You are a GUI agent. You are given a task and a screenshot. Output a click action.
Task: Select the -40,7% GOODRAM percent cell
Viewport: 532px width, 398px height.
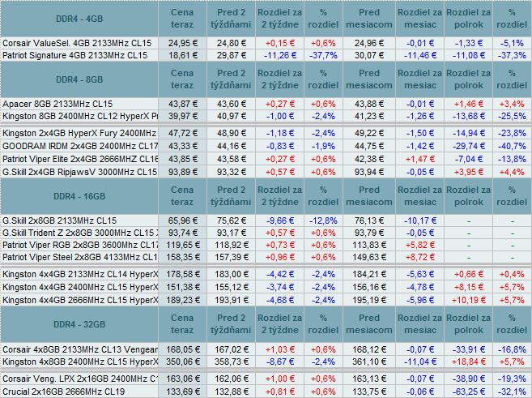(512, 147)
